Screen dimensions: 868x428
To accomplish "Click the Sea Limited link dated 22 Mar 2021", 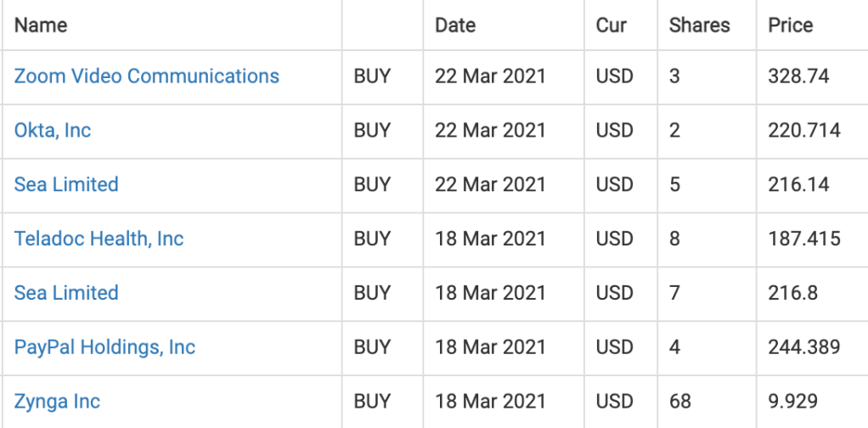I will (66, 185).
